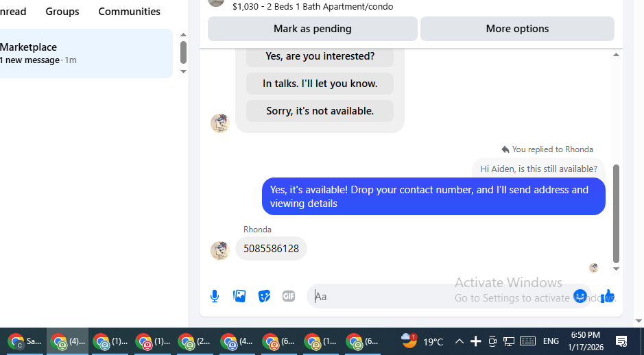
Task: Select "Yes, are you interested?" quick reply
Action: pos(320,56)
